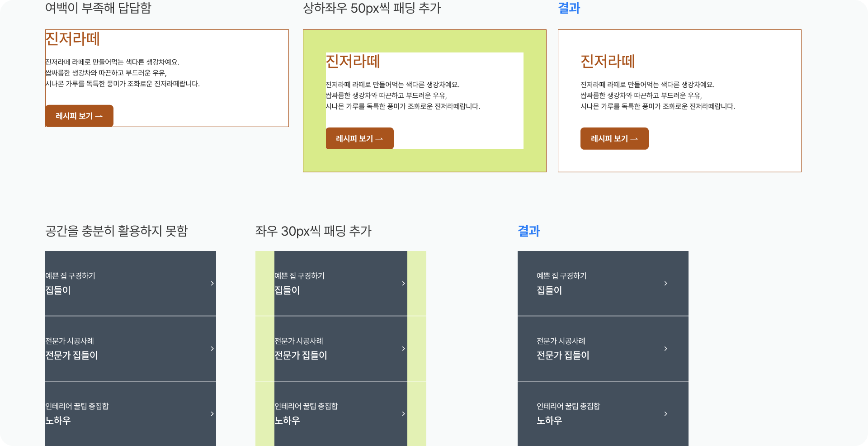Click chevron on left list 예쁜 집 구경하기 row
Image resolution: width=868 pixels, height=446 pixels.
coord(212,283)
